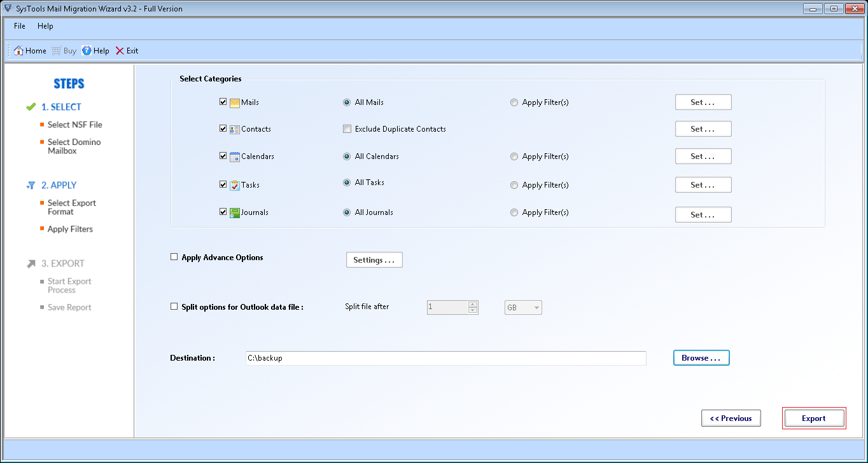This screenshot has height=463, width=868.
Task: Click the Buy cart icon
Action: point(57,51)
